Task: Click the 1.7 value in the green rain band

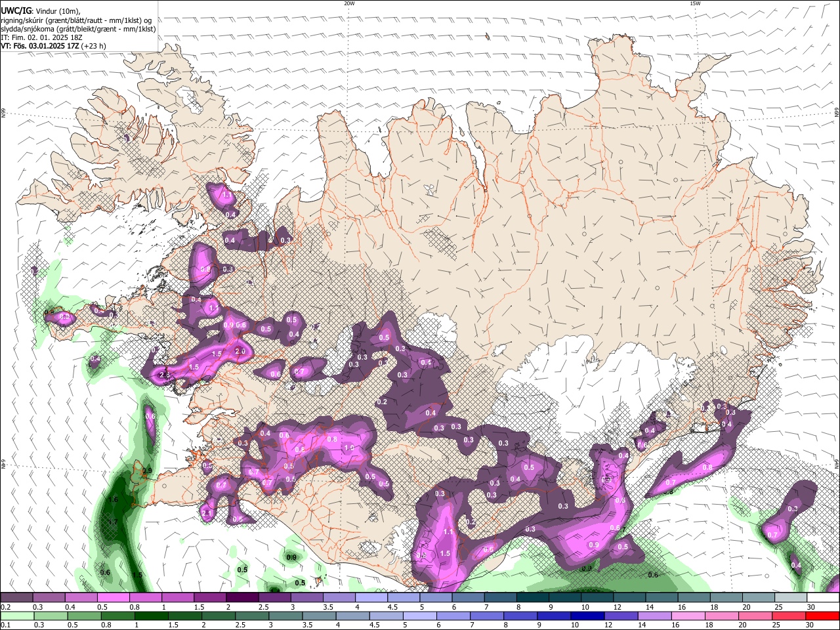Action: click(113, 522)
